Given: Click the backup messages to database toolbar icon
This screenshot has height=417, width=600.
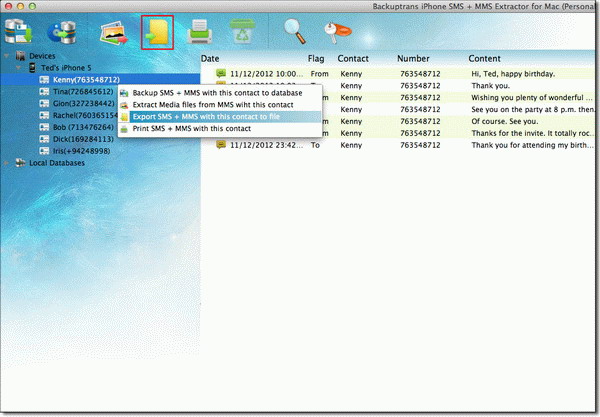Looking at the screenshot, I should click(x=18, y=32).
